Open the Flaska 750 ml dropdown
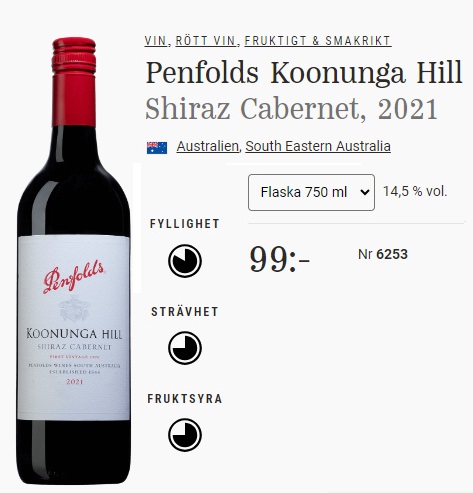The width and height of the screenshot is (473, 493). pyautogui.click(x=311, y=192)
